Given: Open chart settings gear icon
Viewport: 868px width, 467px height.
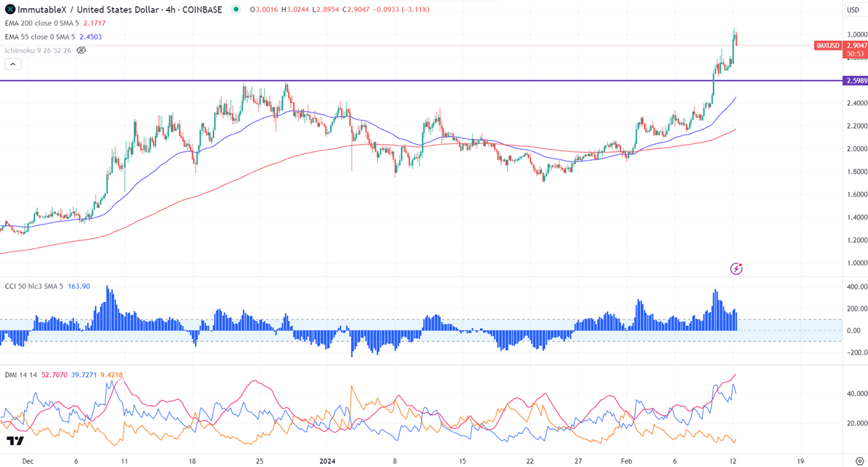Looking at the screenshot, I should (859, 461).
